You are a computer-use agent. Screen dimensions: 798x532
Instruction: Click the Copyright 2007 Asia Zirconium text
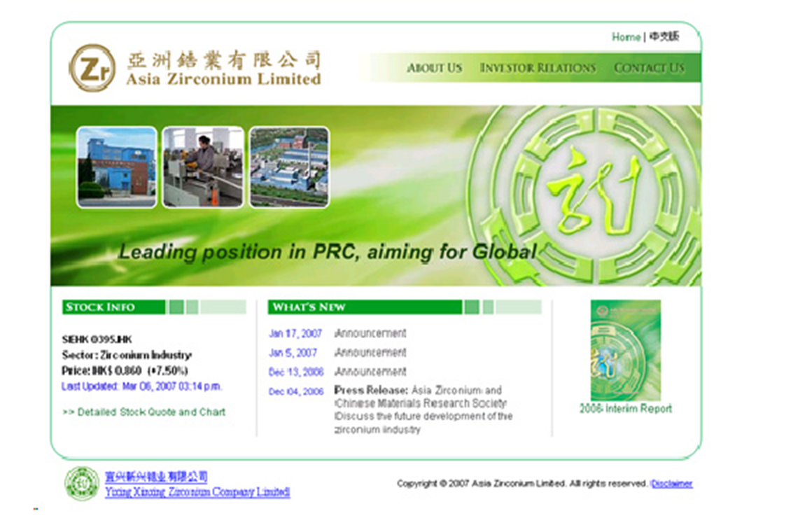point(522,483)
